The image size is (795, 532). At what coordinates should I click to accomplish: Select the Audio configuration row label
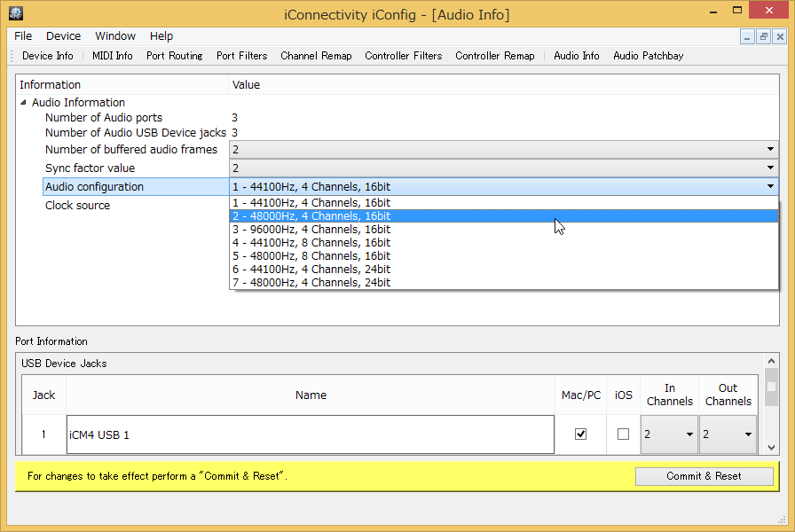tap(94, 186)
